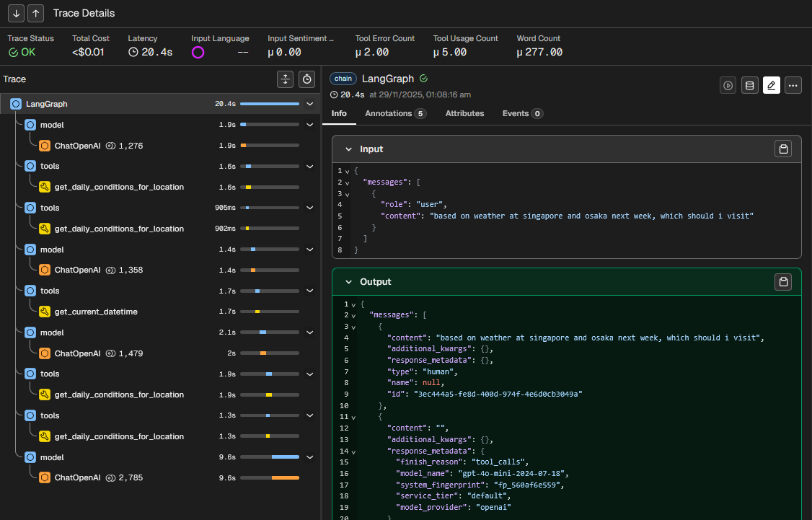Go to the previous trace with up arrow

35,13
